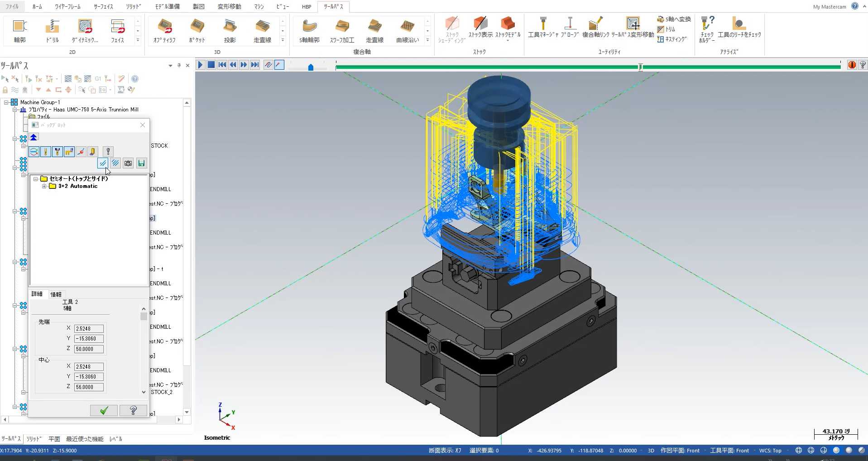Screen dimensions: 868x461
Task: Toggle holder display in backplot dialog
Action: tap(57, 152)
